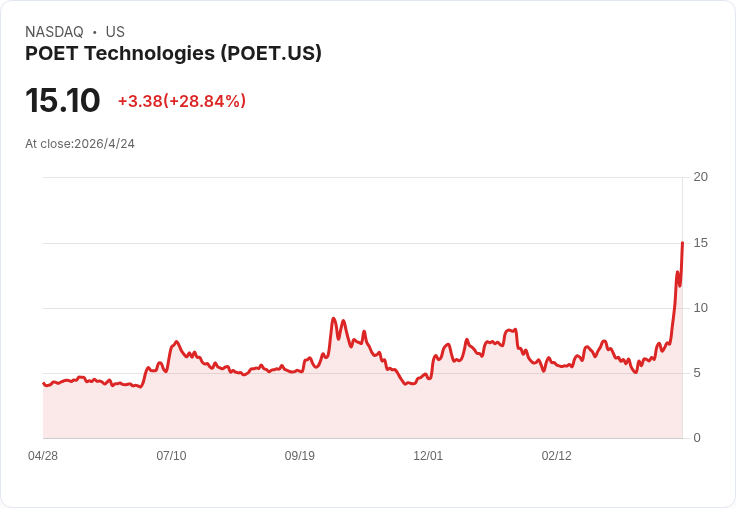
Task: Click the +3.38(+28.84%) price change
Action: point(181,101)
